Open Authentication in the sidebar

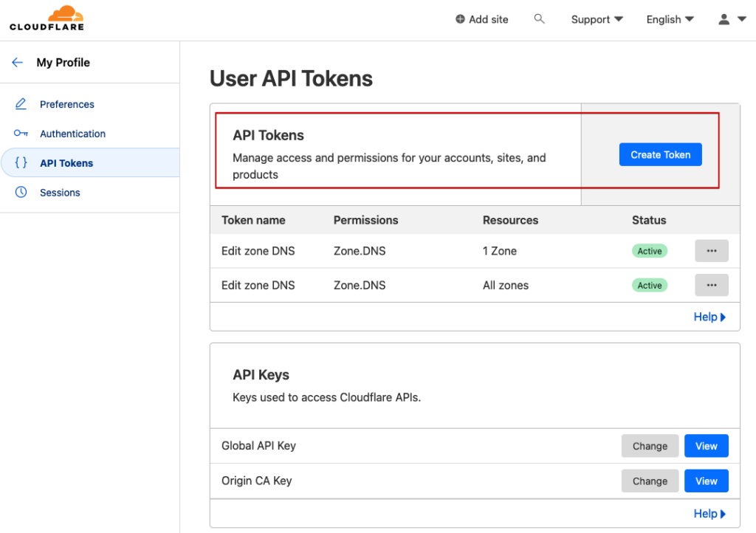(x=73, y=134)
